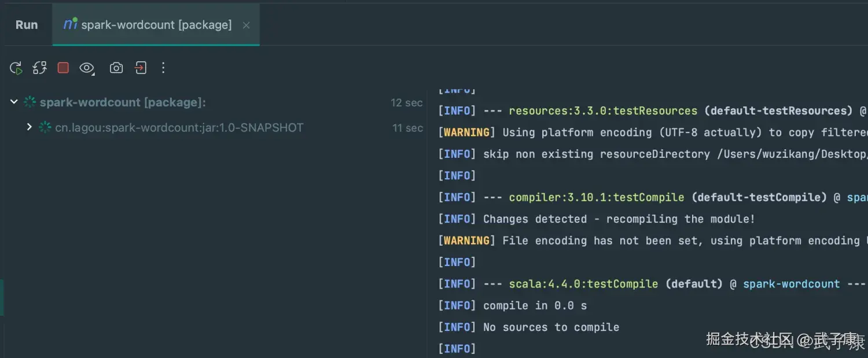Click the Rerun icon in Run toolbar
This screenshot has height=358, width=868.
[x=16, y=68]
